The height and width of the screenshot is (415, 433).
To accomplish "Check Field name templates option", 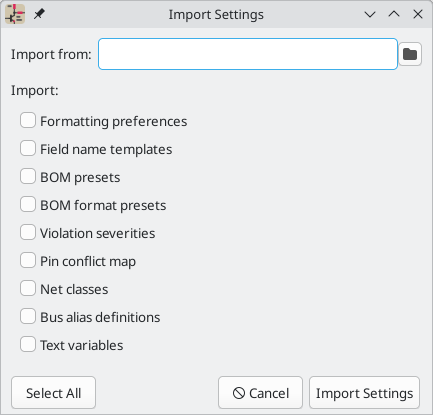I will pos(28,148).
